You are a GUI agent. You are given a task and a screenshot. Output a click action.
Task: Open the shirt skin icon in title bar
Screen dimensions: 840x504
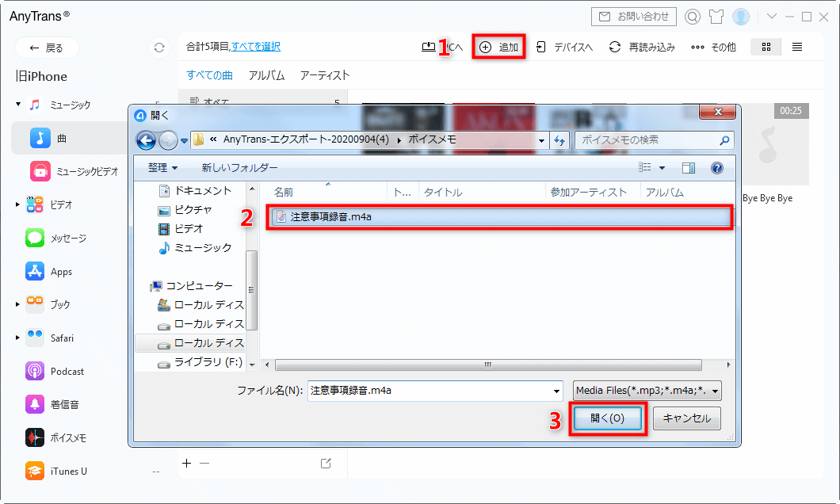(716, 17)
